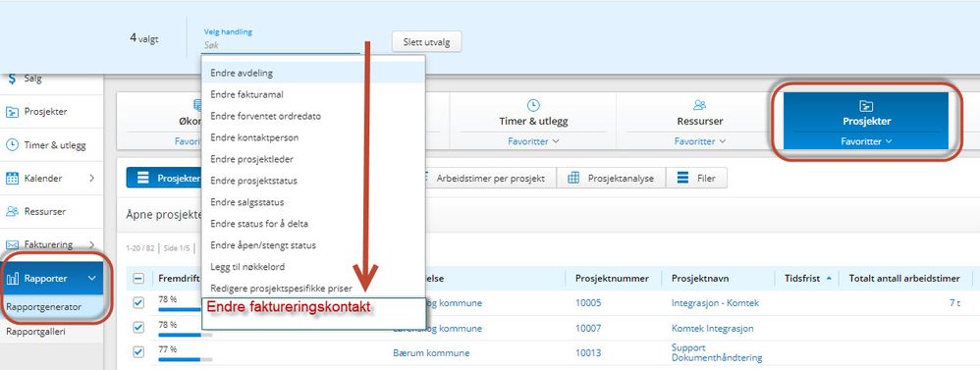Click the clock icon above Timer & utlegg tab
Image resolution: width=980 pixels, height=370 pixels.
[x=533, y=106]
